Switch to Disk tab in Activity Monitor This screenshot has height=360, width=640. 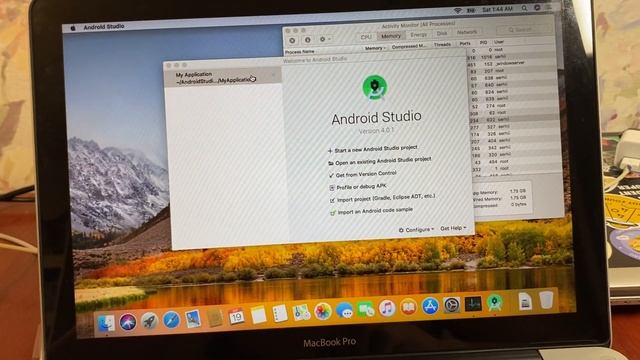[442, 33]
